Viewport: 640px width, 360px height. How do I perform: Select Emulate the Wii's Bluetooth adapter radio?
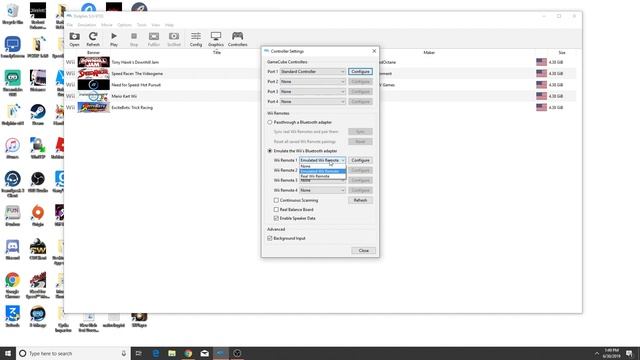click(x=270, y=151)
